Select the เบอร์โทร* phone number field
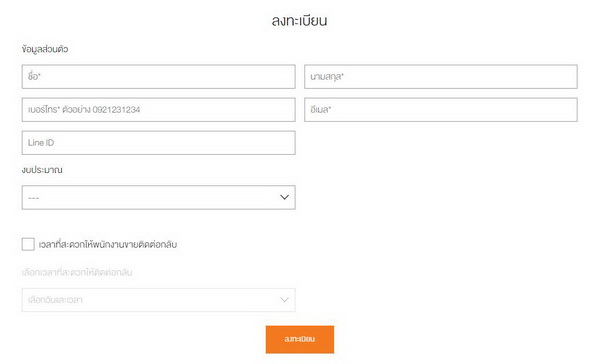The image size is (600, 364). pos(158,110)
